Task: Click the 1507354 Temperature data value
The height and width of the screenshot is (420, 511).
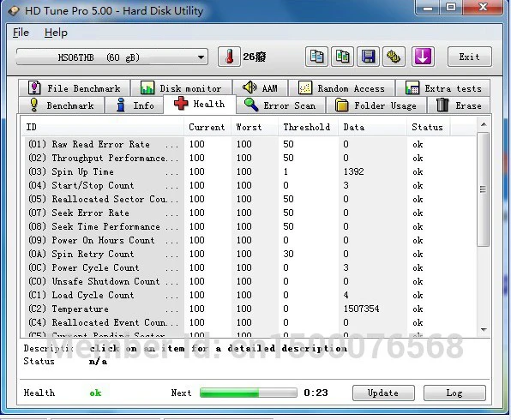Action: point(362,309)
